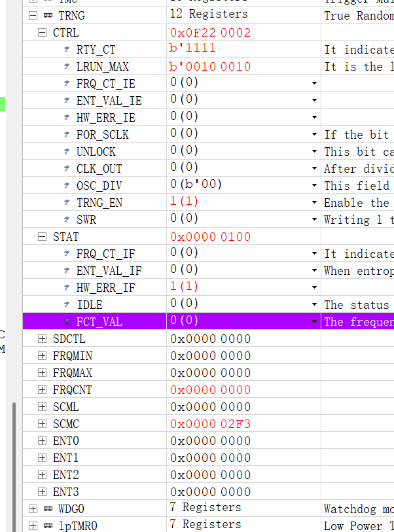Open FRQ_CT_IF value dropdown
This screenshot has width=394, height=532.
point(315,253)
